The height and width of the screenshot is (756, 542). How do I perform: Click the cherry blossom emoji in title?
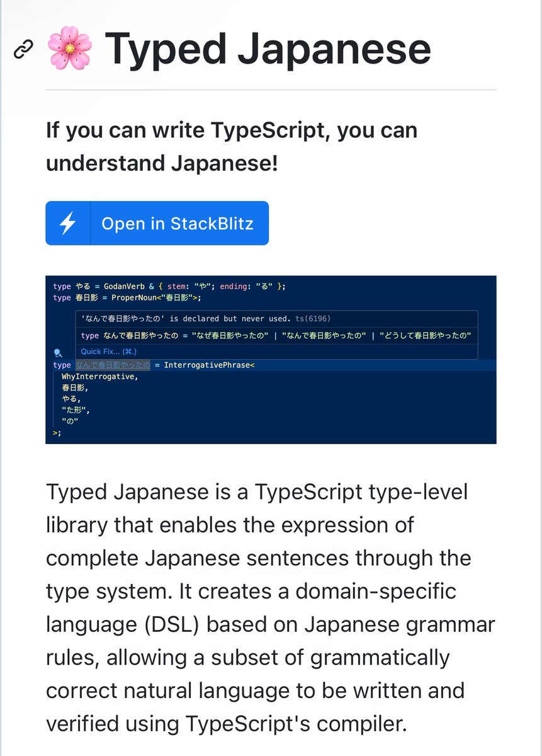click(x=70, y=48)
